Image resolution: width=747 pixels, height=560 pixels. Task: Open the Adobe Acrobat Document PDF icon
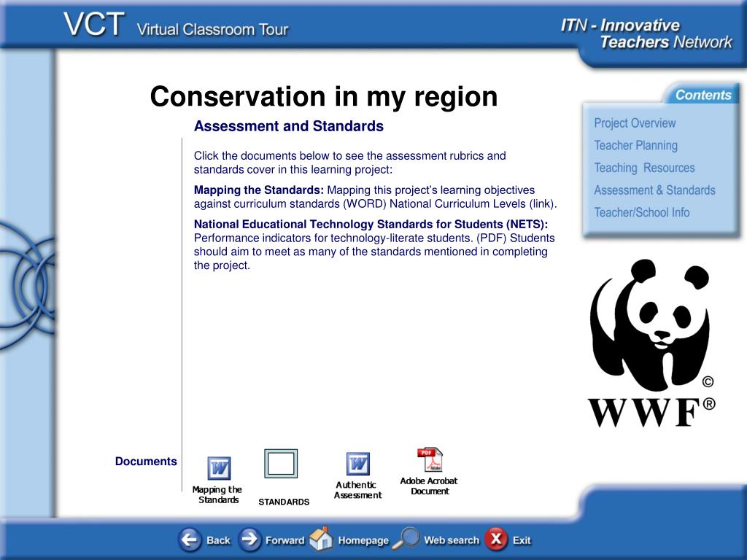430,459
